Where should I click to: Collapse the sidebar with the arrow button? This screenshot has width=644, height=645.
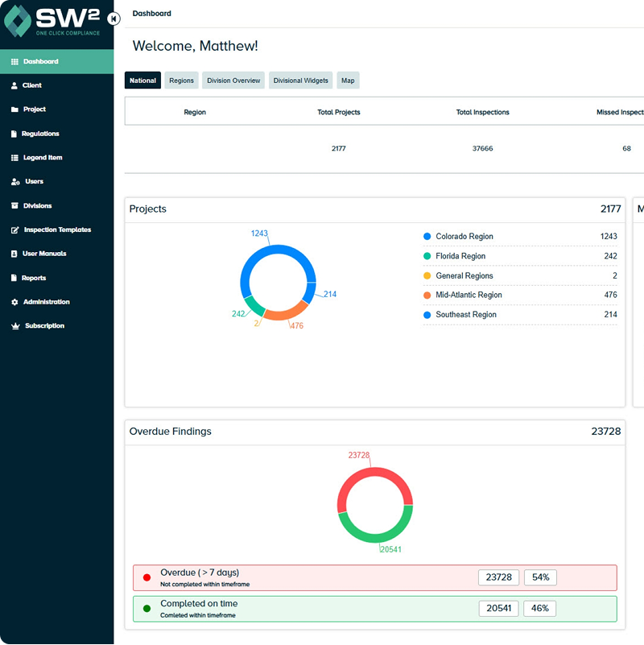pyautogui.click(x=114, y=19)
